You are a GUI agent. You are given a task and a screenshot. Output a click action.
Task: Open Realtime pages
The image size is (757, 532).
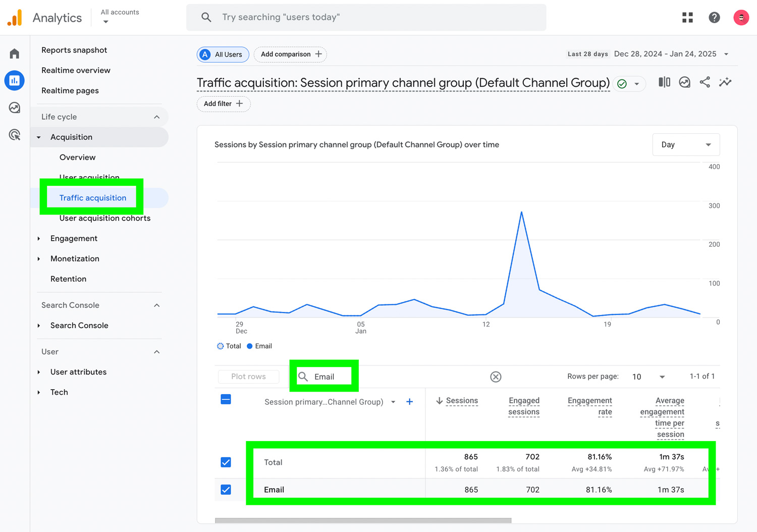click(x=70, y=90)
